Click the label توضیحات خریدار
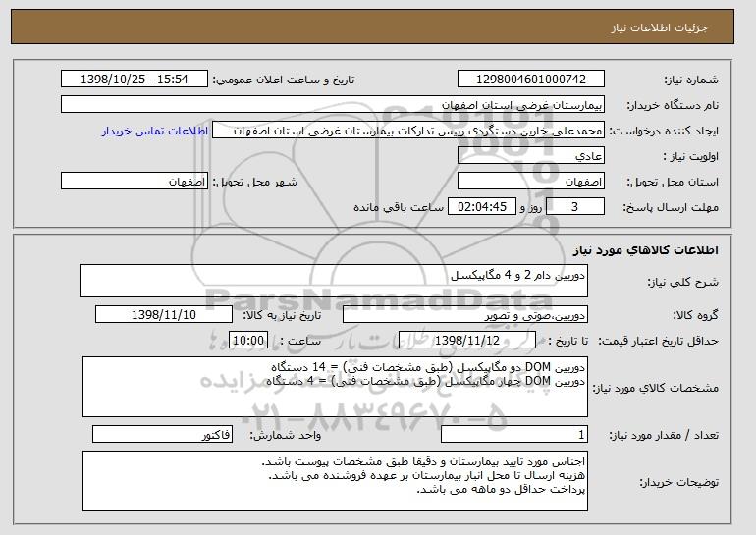Image resolution: width=756 pixels, height=535 pixels. [678, 482]
